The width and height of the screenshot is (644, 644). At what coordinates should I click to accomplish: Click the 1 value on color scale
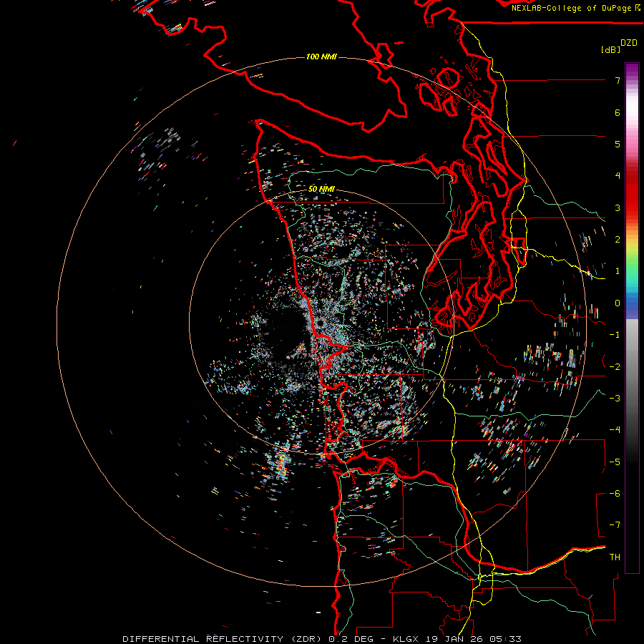tap(618, 271)
